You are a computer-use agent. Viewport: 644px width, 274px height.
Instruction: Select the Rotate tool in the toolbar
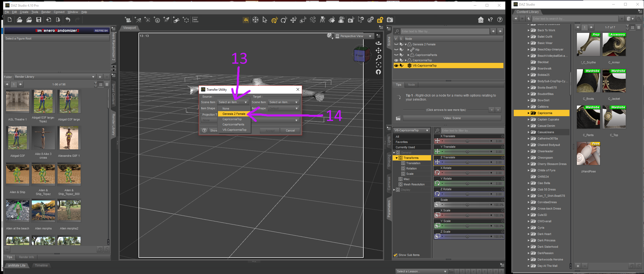pyautogui.click(x=284, y=20)
